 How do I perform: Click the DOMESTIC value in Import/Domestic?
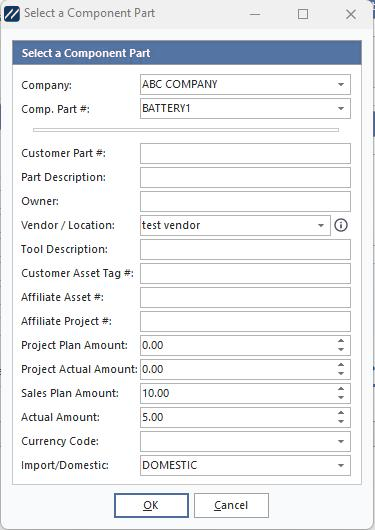[169, 465]
